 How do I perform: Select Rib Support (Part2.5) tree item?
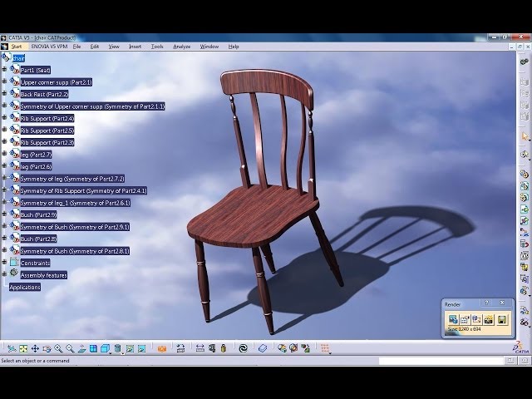47,131
